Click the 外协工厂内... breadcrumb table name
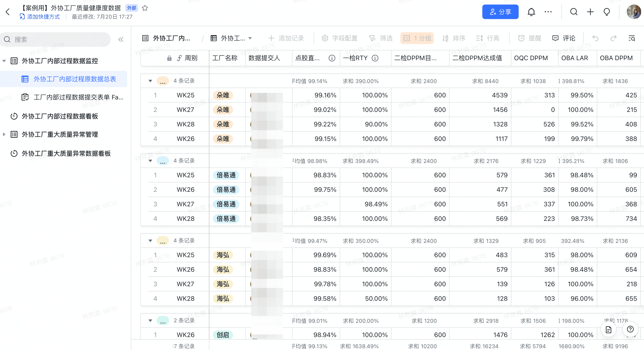Viewport: 644px width, 350px height. [x=166, y=38]
